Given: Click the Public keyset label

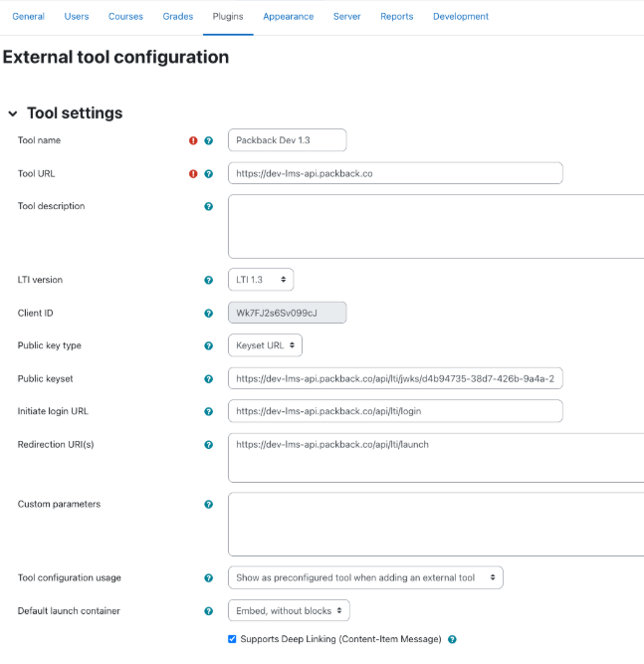Looking at the screenshot, I should click(x=46, y=379).
